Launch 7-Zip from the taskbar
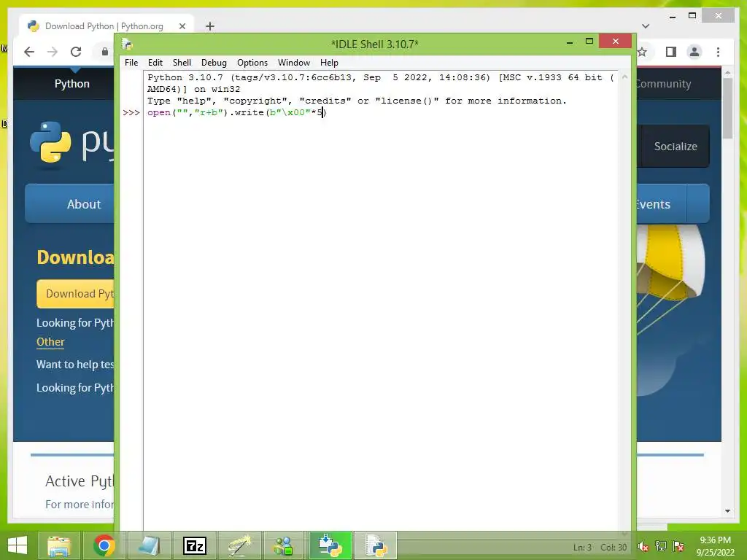Screen dimensions: 747x560 (x=194, y=545)
